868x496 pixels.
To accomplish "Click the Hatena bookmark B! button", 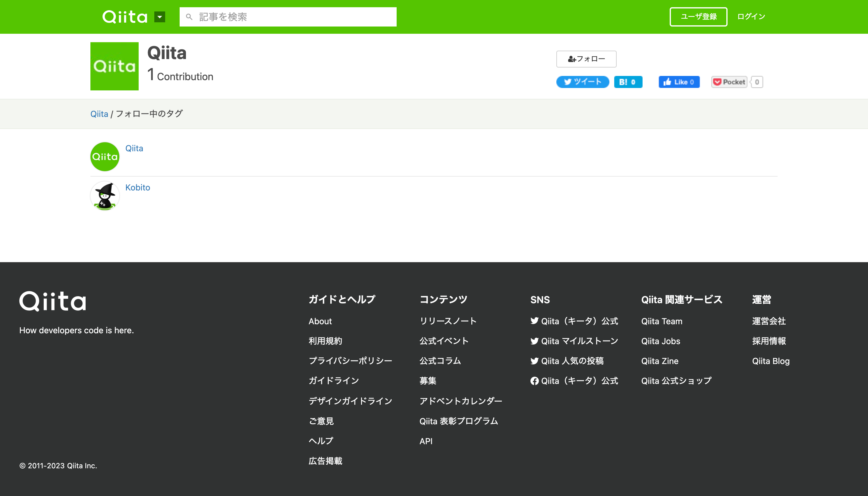I will tap(628, 82).
